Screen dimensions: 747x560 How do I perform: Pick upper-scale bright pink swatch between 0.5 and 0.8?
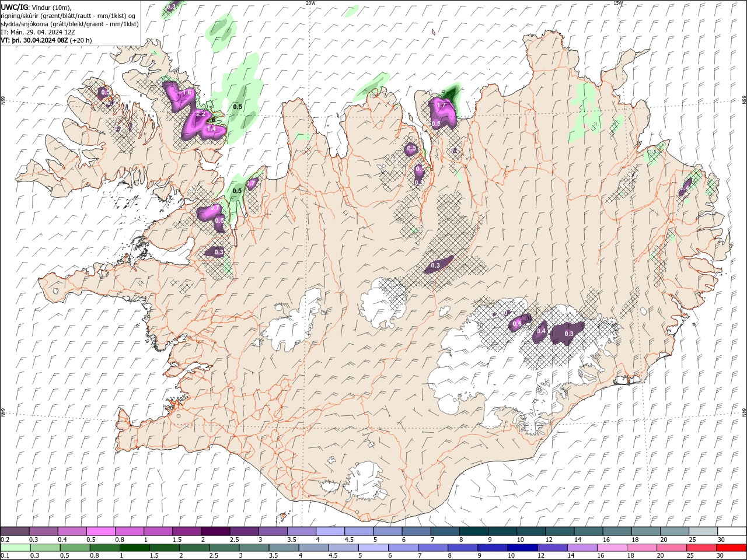click(x=100, y=531)
